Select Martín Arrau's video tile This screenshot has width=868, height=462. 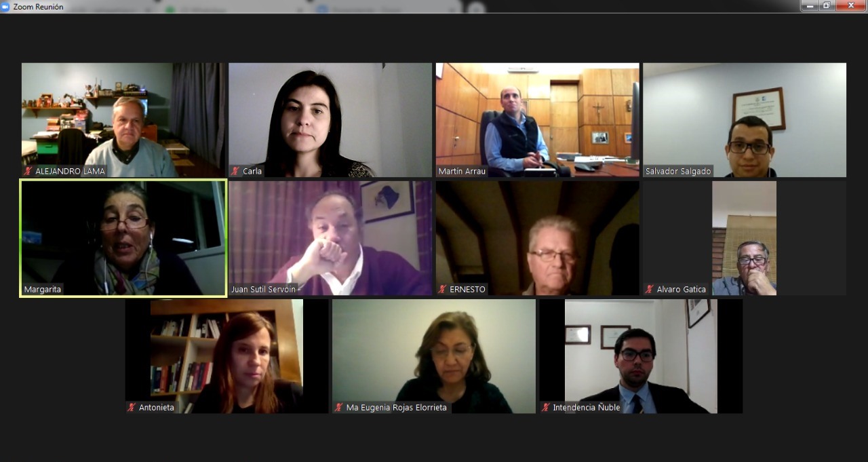coord(538,120)
